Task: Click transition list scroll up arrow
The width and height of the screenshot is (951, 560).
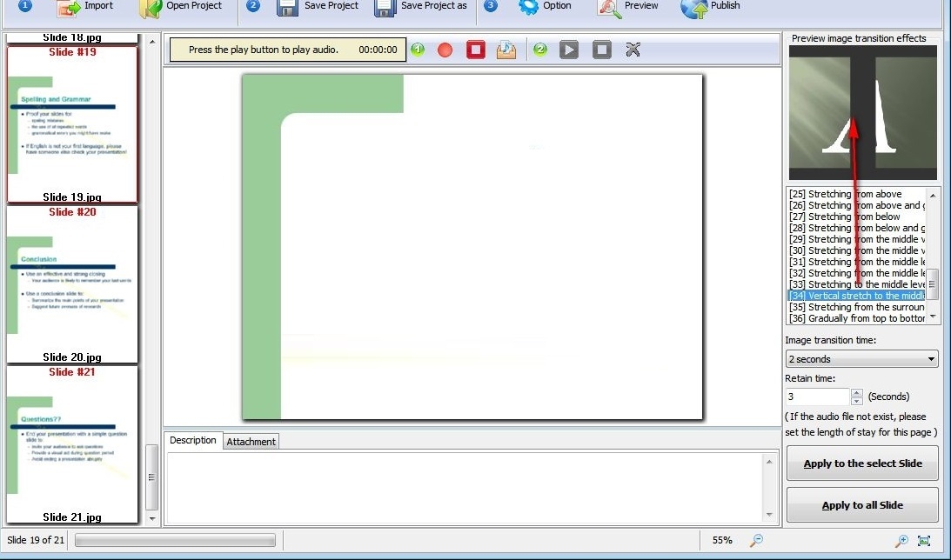Action: [x=933, y=195]
